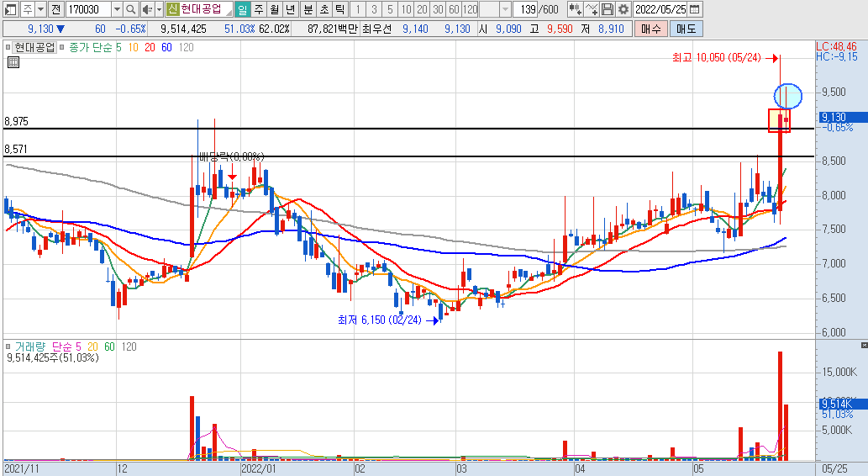Open the candlestick add-indicator tool
The width and height of the screenshot is (868, 476).
tap(575, 9)
